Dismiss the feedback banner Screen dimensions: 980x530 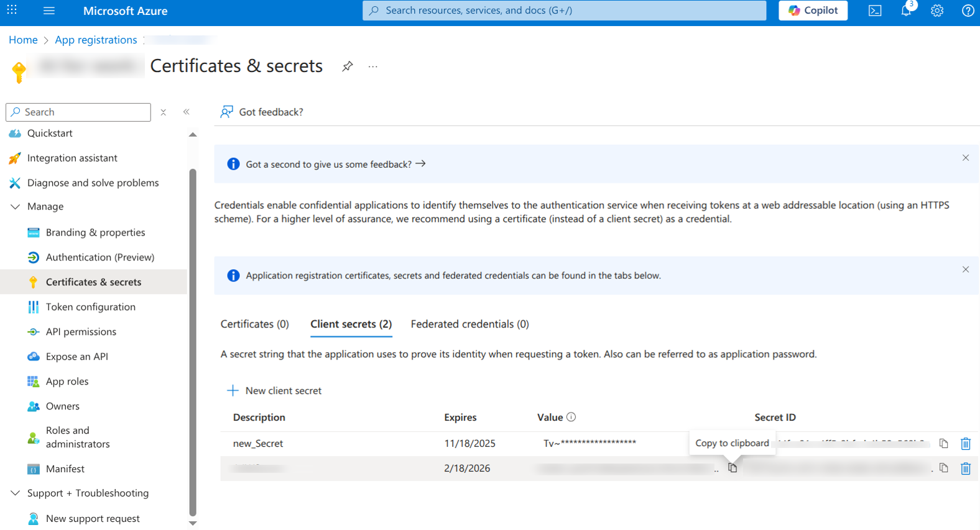tap(966, 158)
